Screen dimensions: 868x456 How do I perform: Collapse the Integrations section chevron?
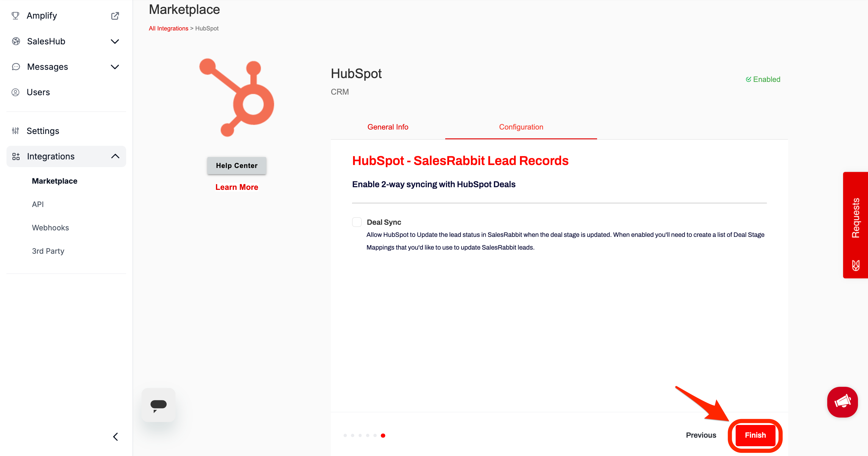pos(115,156)
